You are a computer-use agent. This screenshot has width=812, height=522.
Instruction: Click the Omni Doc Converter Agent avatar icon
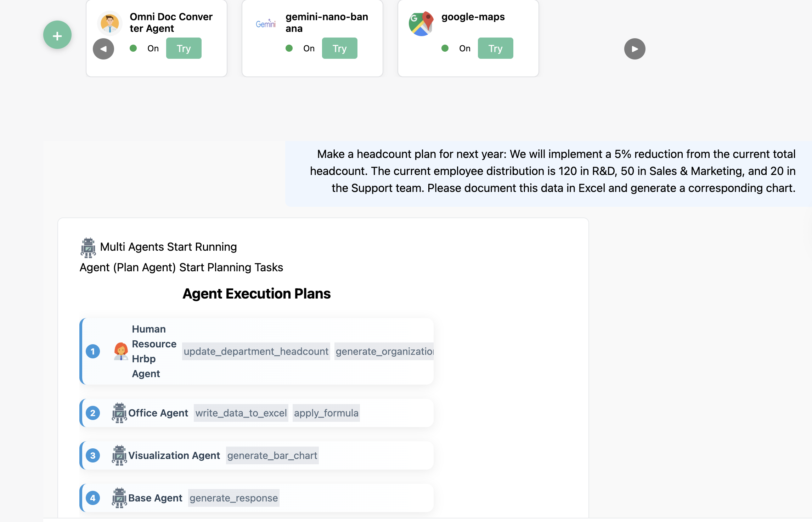110,22
